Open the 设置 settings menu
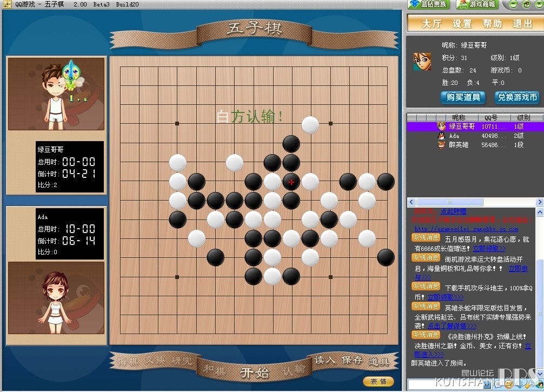This screenshot has width=544, height=392. coord(462,24)
